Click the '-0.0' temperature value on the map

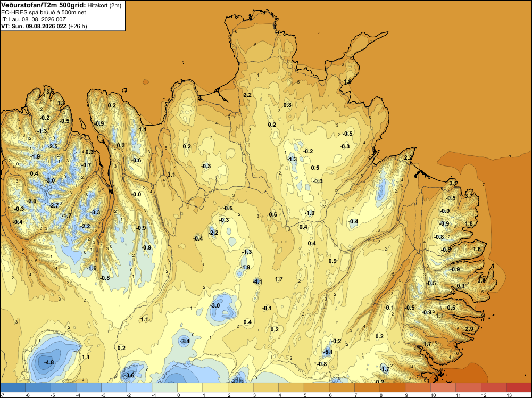click(x=136, y=194)
